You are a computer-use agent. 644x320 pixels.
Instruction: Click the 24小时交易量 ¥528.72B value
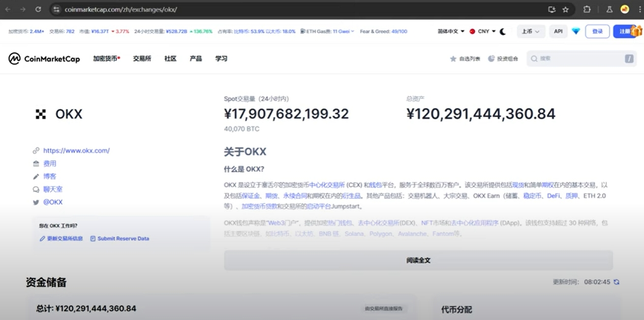point(177,32)
